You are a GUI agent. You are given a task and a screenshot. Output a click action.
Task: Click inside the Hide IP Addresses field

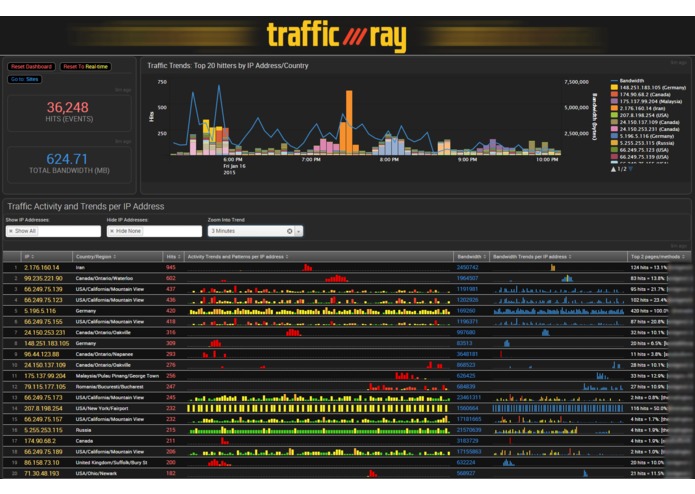[x=154, y=231]
